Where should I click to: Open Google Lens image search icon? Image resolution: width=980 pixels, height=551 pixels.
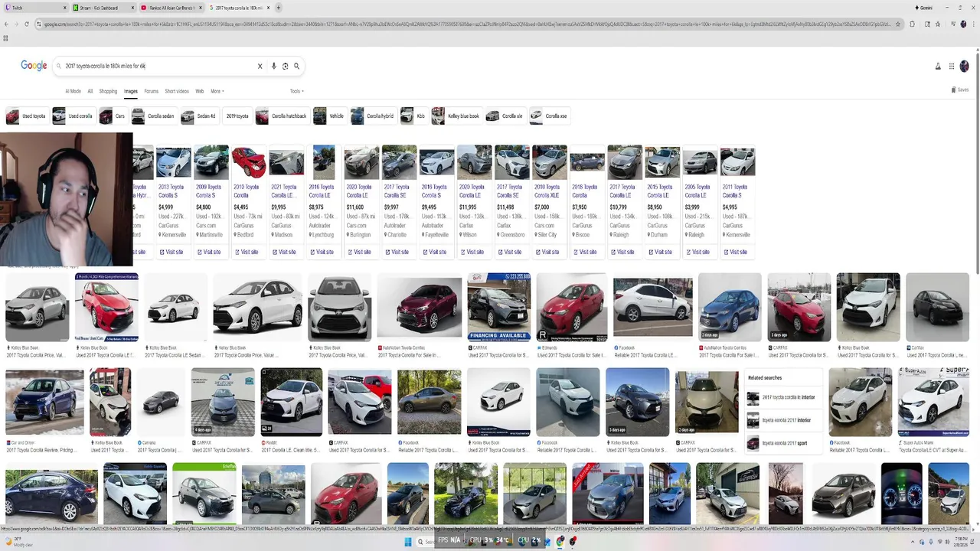(x=285, y=66)
